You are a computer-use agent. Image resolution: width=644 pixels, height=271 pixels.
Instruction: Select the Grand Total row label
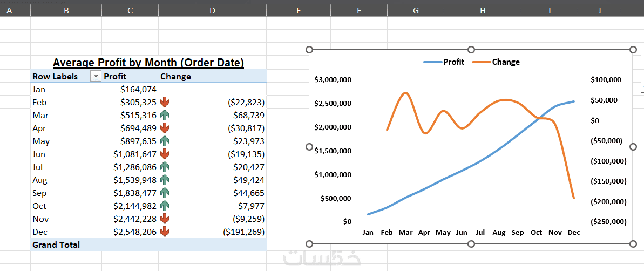[56, 245]
